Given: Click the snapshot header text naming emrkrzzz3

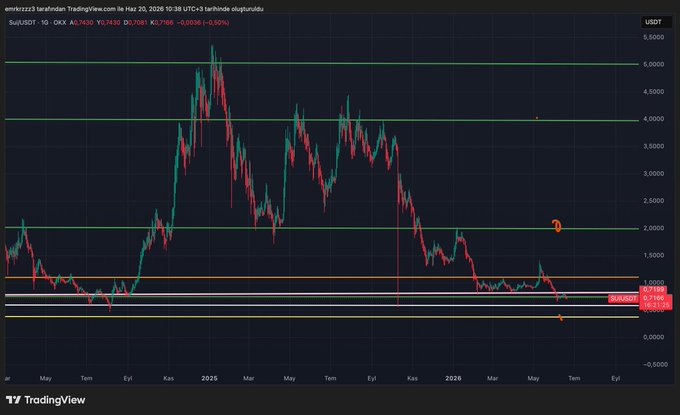Looking at the screenshot, I should [x=134, y=9].
